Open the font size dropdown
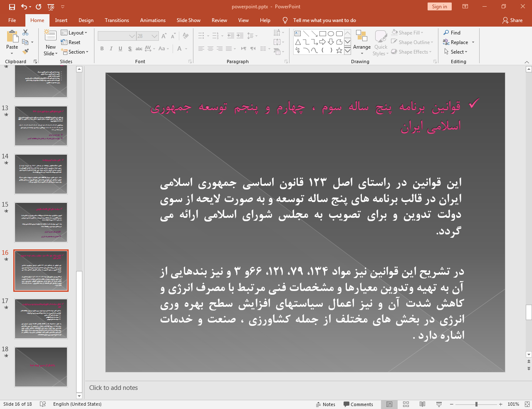This screenshot has width=532, height=409. 156,36
